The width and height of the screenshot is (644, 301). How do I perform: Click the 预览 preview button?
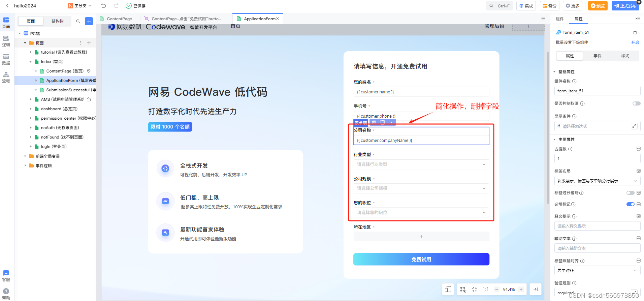(598, 6)
